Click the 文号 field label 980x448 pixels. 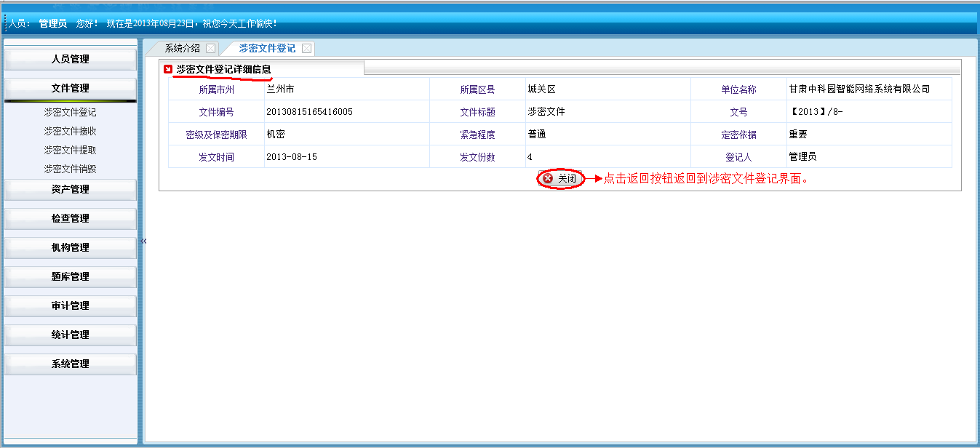tap(738, 113)
